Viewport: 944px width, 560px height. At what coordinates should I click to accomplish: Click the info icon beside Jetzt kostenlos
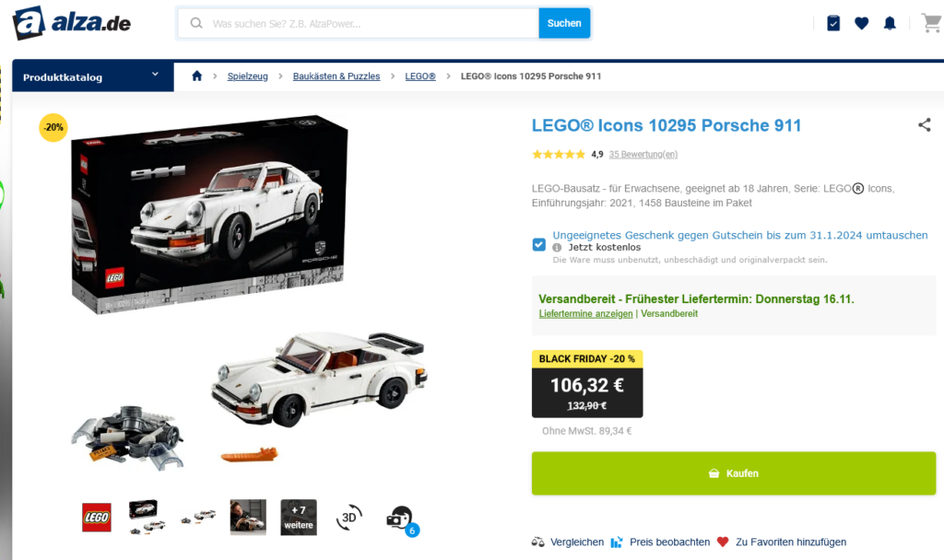click(557, 247)
